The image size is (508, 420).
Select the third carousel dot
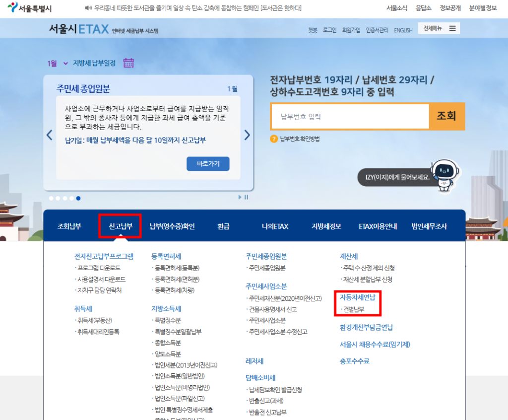(65, 198)
